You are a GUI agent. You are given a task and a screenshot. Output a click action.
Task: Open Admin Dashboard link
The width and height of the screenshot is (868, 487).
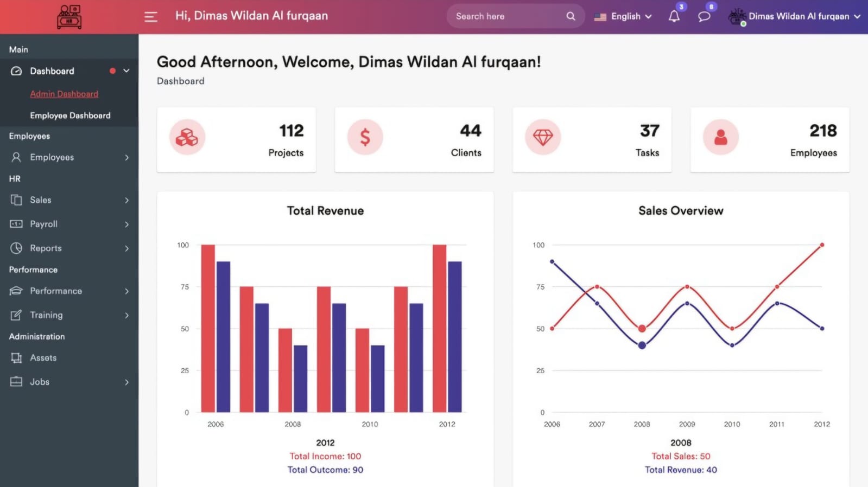click(x=64, y=94)
